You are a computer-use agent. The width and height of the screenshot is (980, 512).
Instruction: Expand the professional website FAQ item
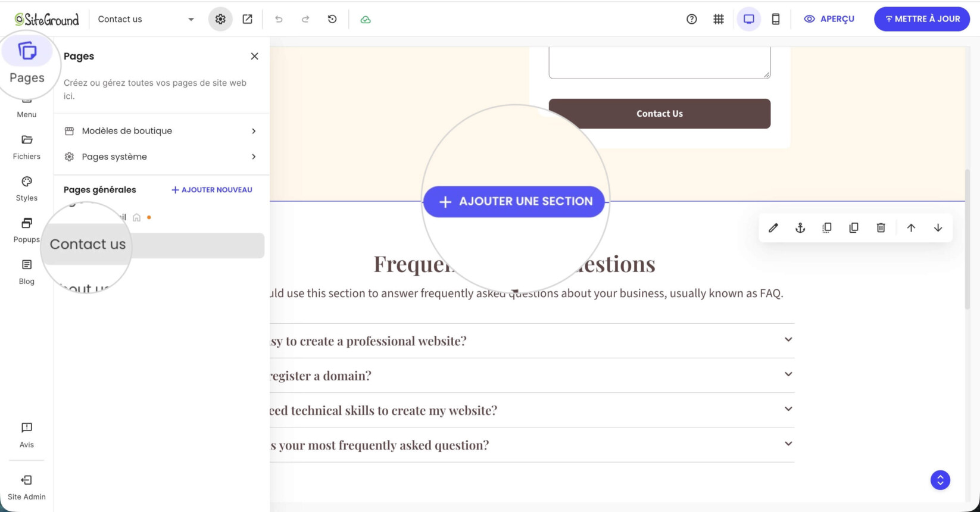532,341
